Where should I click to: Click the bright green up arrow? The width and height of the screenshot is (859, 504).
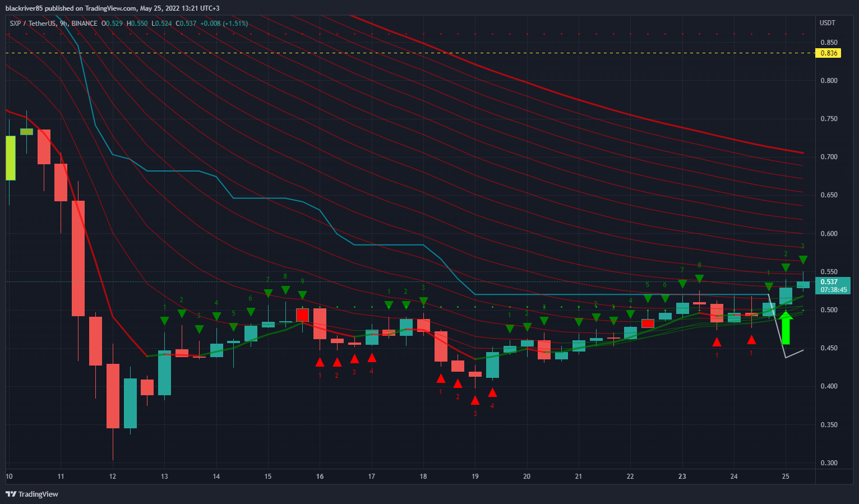[x=786, y=329]
